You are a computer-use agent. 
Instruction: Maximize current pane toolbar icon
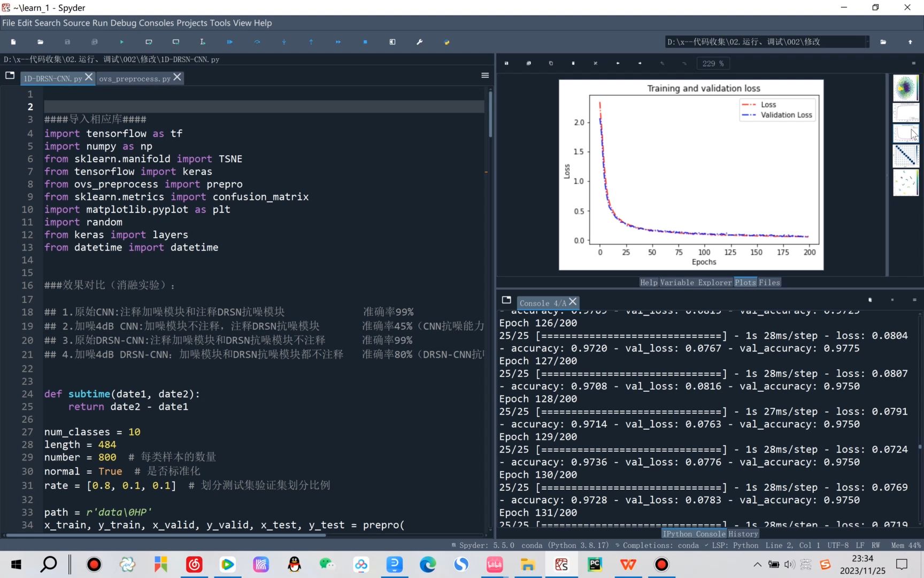392,42
